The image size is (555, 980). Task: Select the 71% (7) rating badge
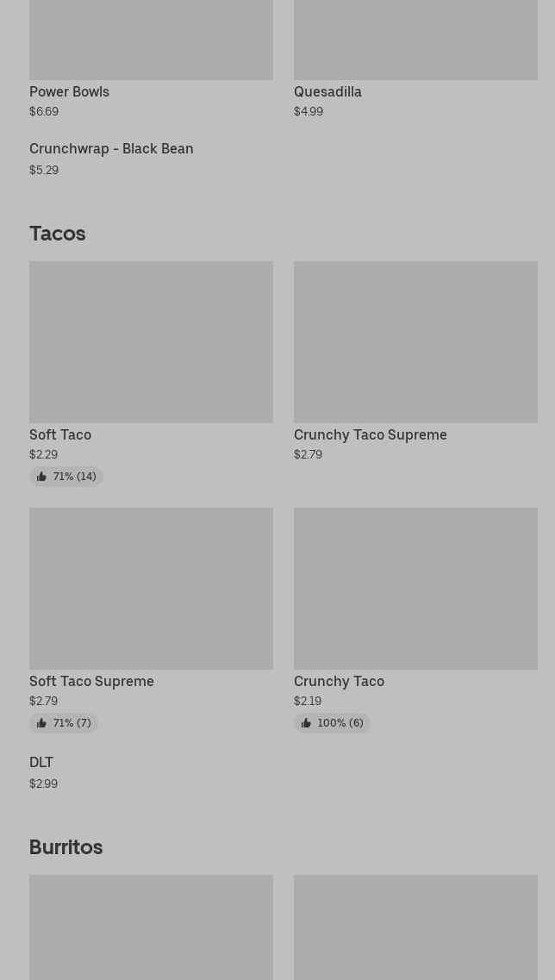[64, 722]
